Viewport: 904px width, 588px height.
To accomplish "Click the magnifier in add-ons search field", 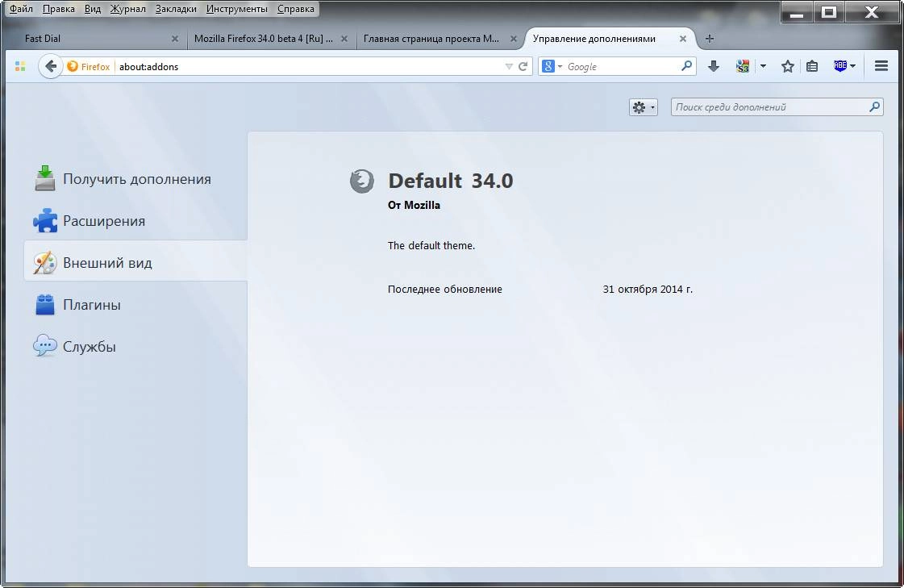I will point(874,106).
